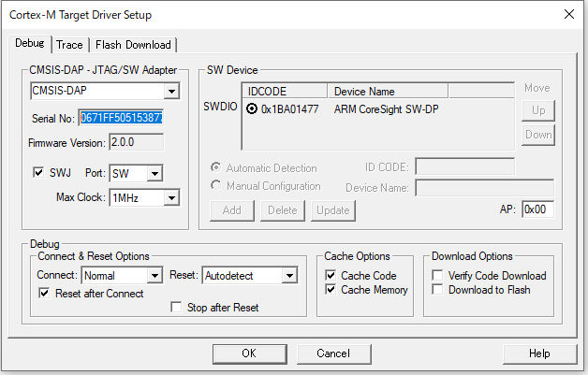Click the Serial No field
The width and height of the screenshot is (588, 375).
coord(121,118)
